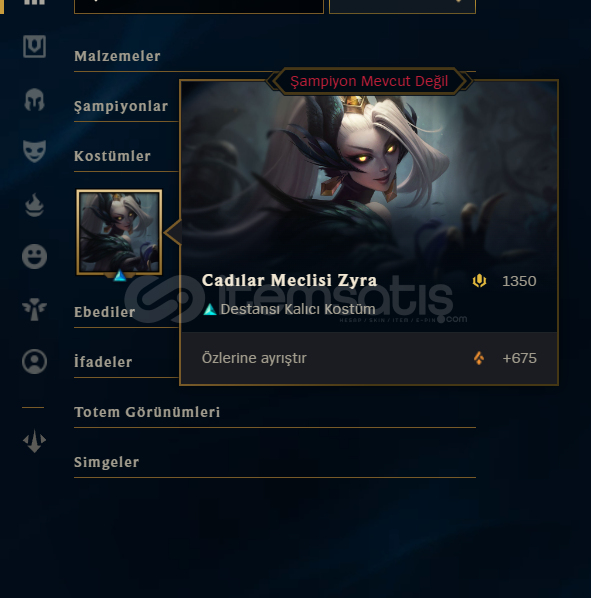591x598 pixels.
Task: Select the skins mask sidebar icon
Action: (34, 151)
